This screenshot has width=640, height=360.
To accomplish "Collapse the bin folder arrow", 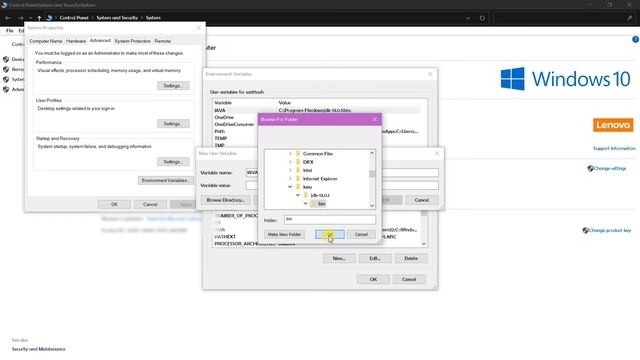I will pyautogui.click(x=305, y=203).
